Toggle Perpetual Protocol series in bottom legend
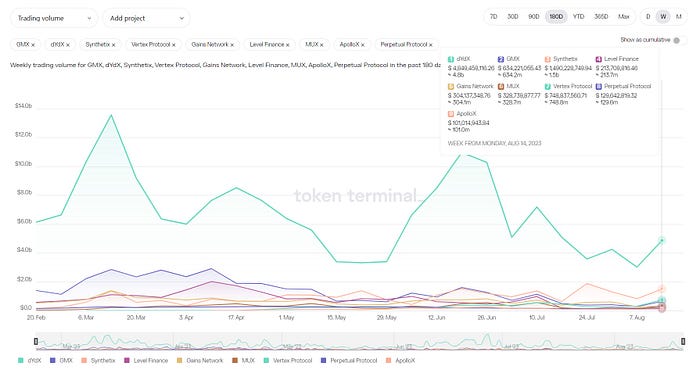 click(349, 360)
